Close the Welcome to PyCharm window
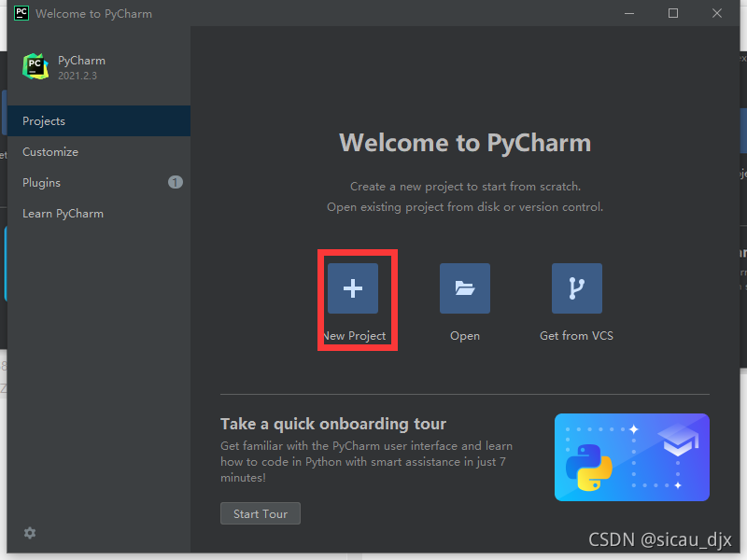747x560 pixels. coord(717,13)
